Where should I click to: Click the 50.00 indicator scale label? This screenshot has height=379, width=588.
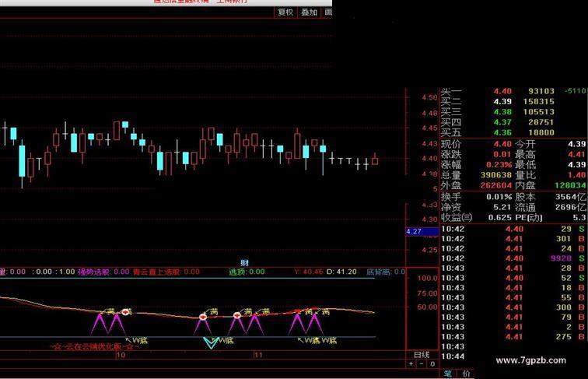pyautogui.click(x=428, y=307)
